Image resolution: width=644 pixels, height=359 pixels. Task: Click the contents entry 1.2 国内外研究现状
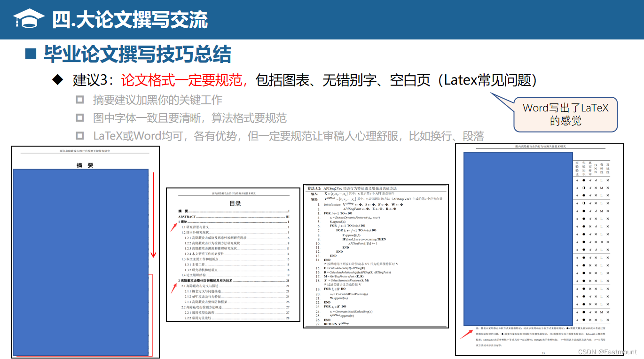tap(235, 233)
